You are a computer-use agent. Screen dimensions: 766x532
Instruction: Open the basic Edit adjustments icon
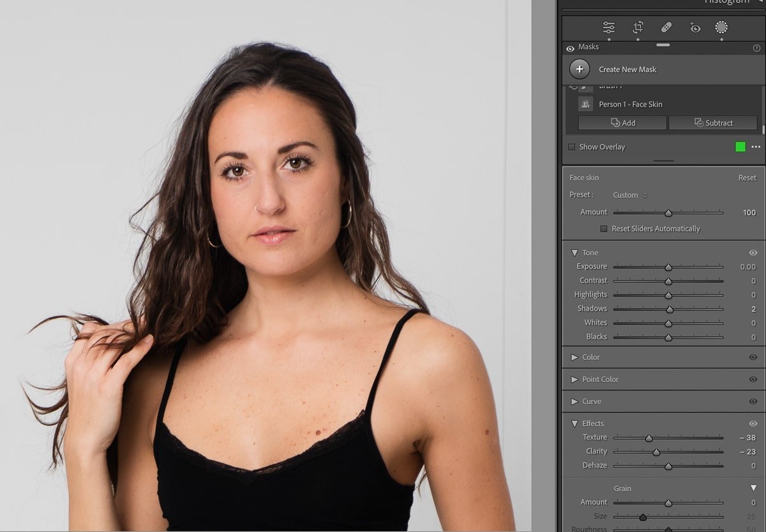click(608, 27)
